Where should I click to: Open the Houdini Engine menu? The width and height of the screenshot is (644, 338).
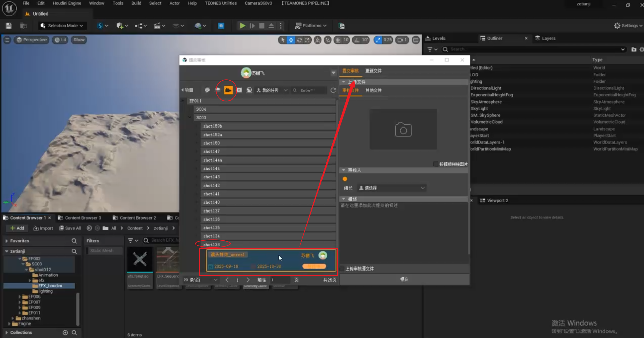(67, 3)
